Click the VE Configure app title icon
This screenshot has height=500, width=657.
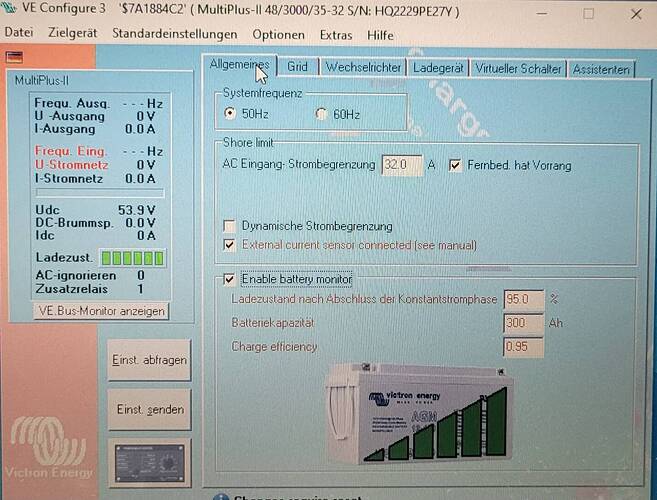(8, 8)
